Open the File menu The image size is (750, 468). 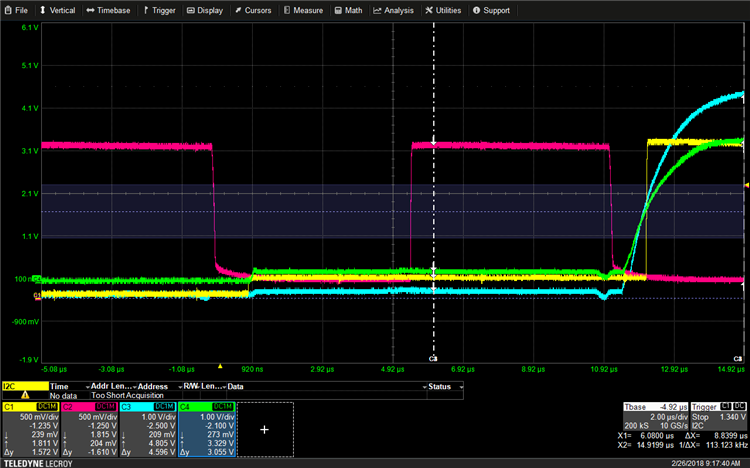pos(16,10)
